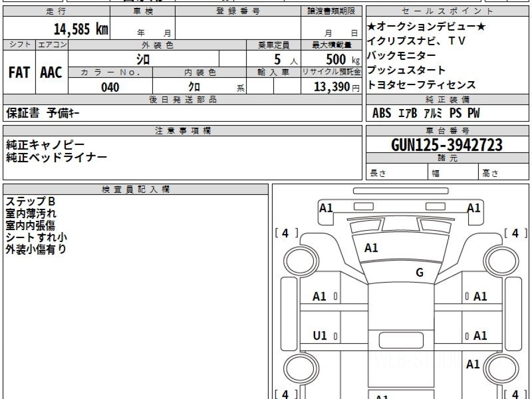Select the 13,390円 recycle deposit value

pos(336,87)
